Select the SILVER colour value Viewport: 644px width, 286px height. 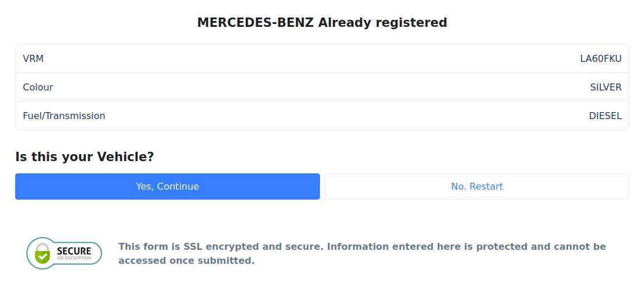pyautogui.click(x=606, y=88)
